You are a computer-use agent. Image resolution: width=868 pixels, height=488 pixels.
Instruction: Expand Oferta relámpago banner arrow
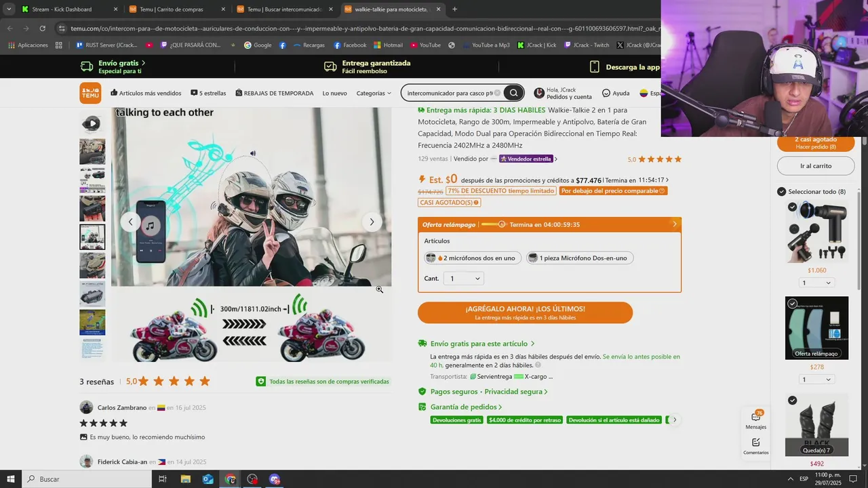click(x=674, y=224)
